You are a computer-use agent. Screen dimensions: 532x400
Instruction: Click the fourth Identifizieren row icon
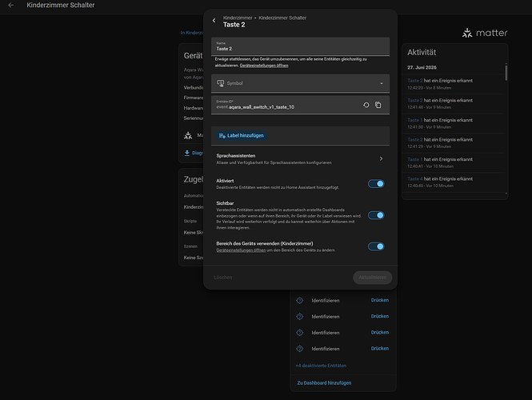[x=299, y=349]
